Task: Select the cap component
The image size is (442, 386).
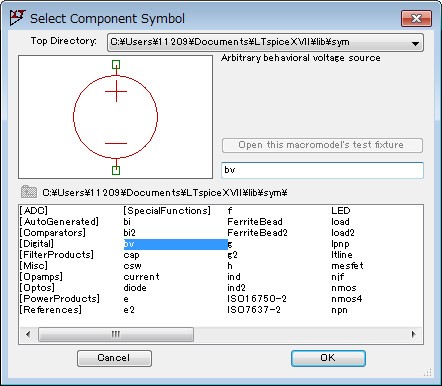Action: (131, 255)
